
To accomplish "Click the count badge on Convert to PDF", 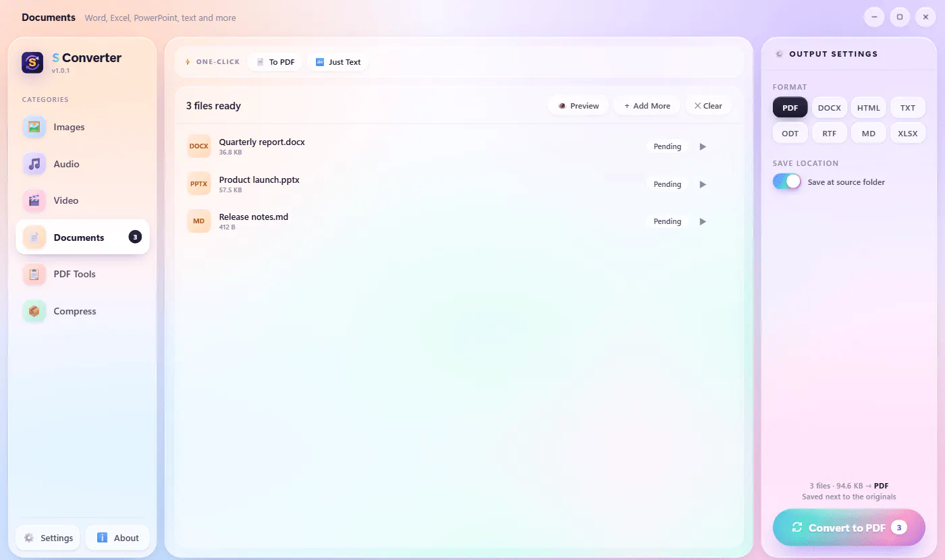I will tap(898, 528).
